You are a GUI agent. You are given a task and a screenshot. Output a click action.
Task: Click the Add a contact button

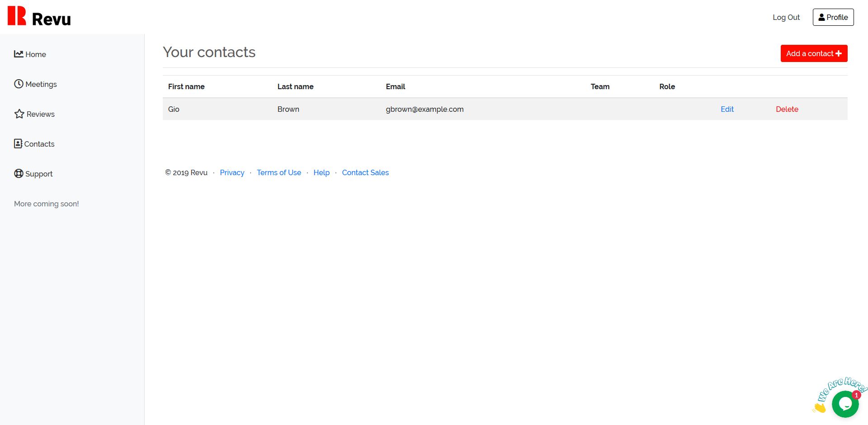pos(814,53)
